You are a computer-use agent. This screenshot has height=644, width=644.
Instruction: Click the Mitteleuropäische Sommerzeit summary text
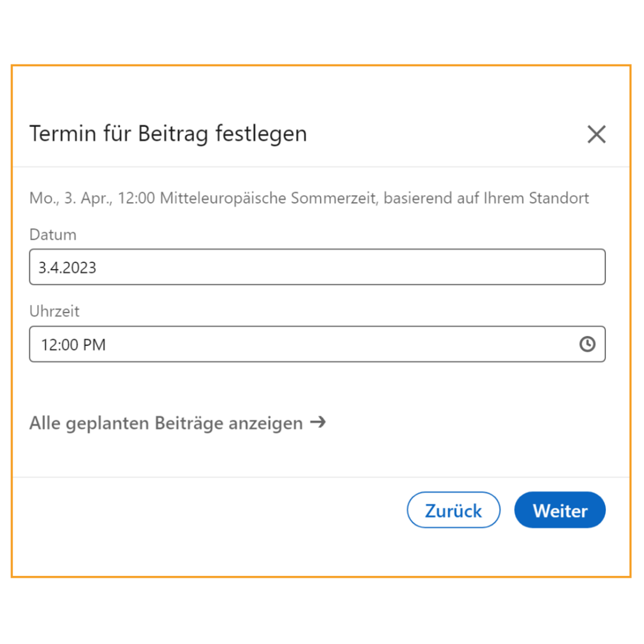268,198
